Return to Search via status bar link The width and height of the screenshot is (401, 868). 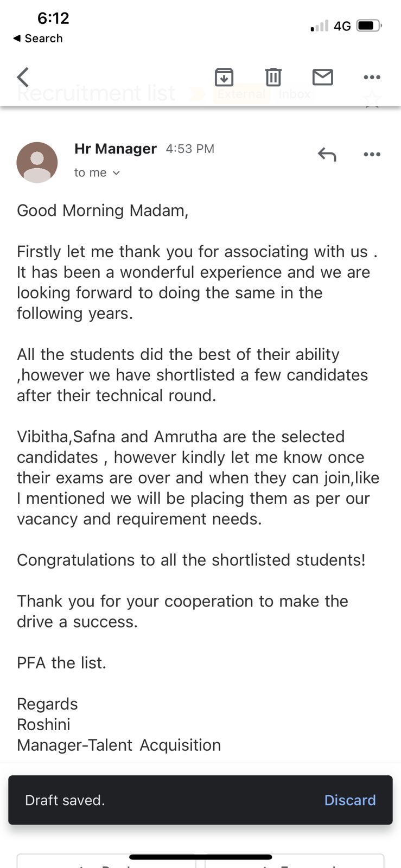pyautogui.click(x=38, y=39)
